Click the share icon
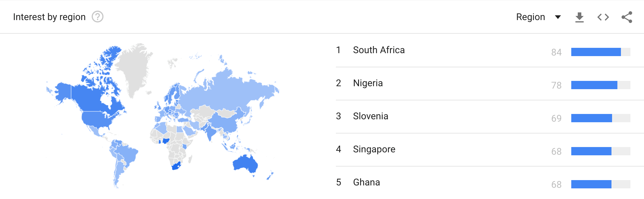644x199 pixels. coord(627,17)
